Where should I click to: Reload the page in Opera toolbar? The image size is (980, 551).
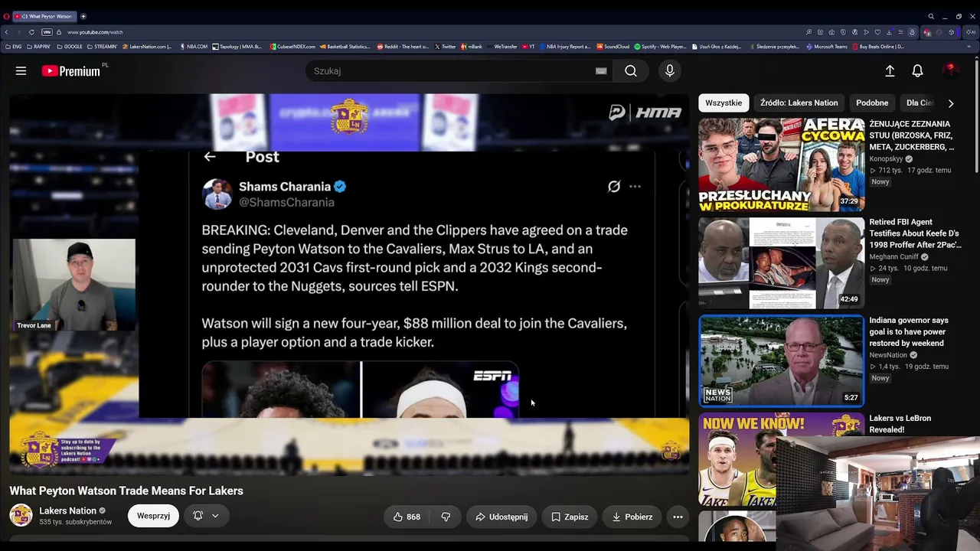(31, 32)
